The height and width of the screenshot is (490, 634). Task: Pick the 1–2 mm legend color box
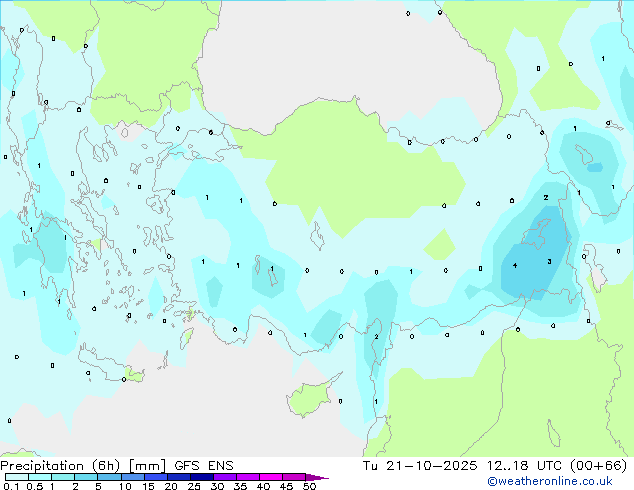coord(63,477)
